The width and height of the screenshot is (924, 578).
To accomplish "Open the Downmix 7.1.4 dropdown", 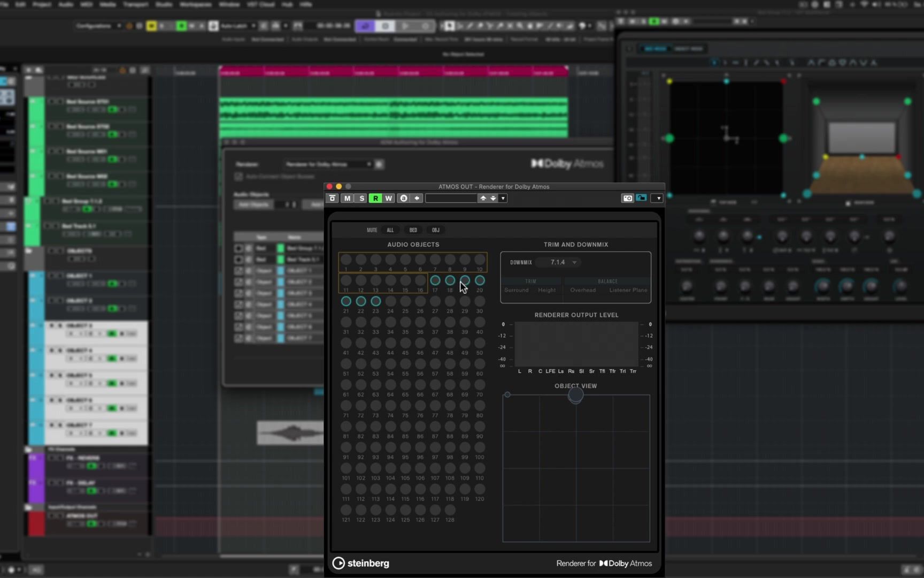I will click(558, 262).
